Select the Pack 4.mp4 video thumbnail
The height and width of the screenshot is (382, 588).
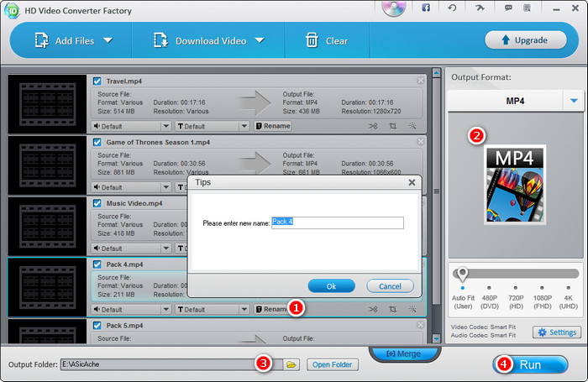[x=47, y=287]
